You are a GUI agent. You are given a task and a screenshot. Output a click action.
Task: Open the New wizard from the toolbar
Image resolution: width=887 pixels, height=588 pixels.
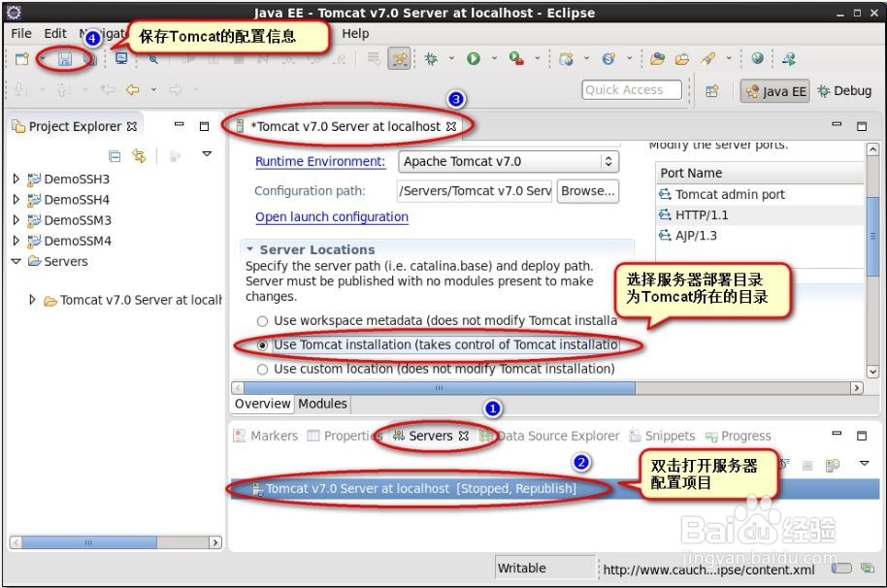(x=20, y=59)
